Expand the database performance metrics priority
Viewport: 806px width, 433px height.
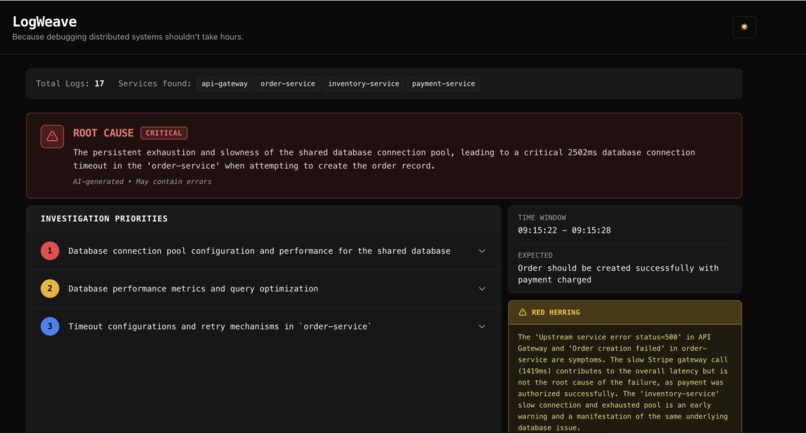click(482, 288)
